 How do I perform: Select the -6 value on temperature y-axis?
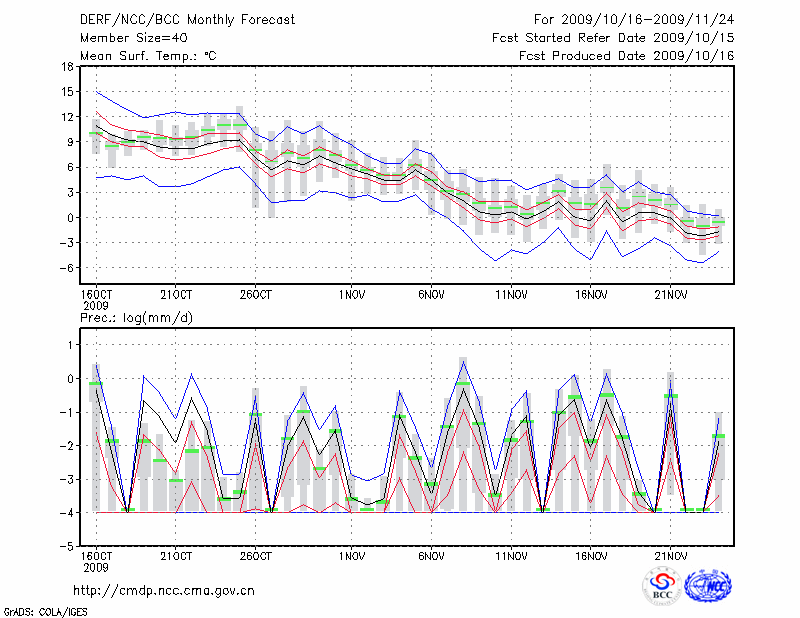coord(65,268)
